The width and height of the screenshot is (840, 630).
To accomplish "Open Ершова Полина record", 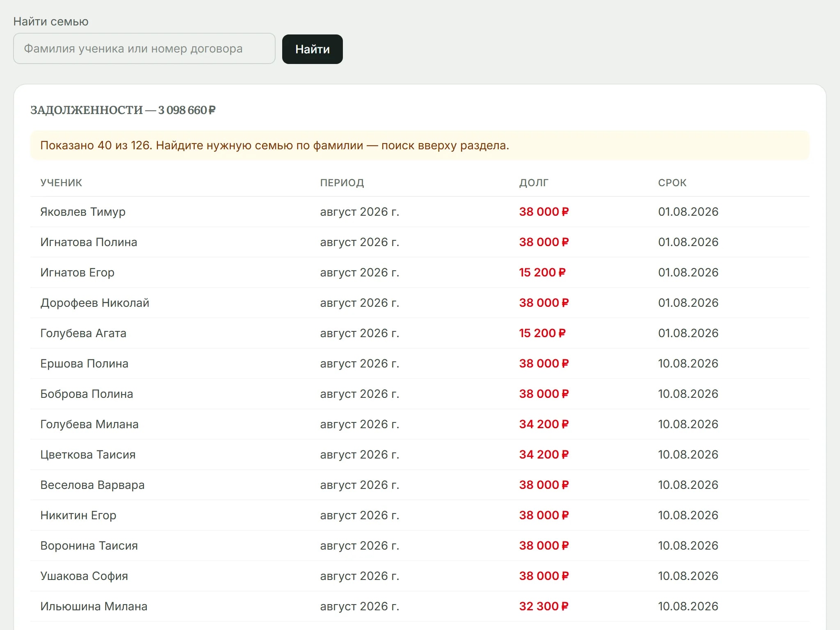I will 420,363.
